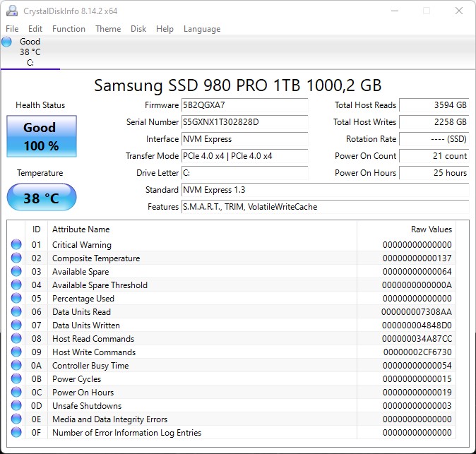Viewport: 476px width, 454px height.
Task: Open the Function menu
Action: (x=69, y=29)
